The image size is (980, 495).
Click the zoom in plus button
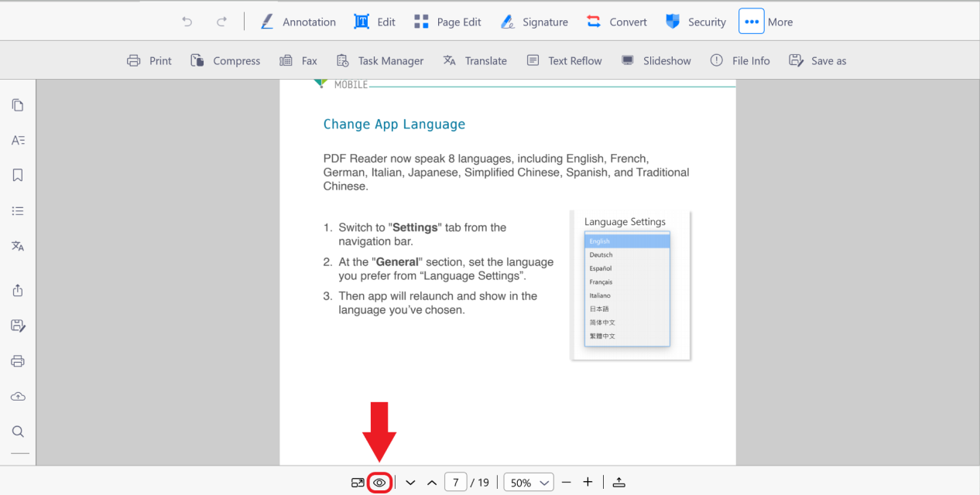point(588,482)
